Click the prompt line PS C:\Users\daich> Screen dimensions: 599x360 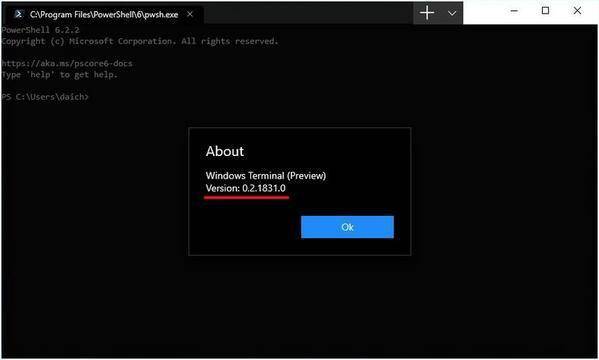(x=45, y=97)
